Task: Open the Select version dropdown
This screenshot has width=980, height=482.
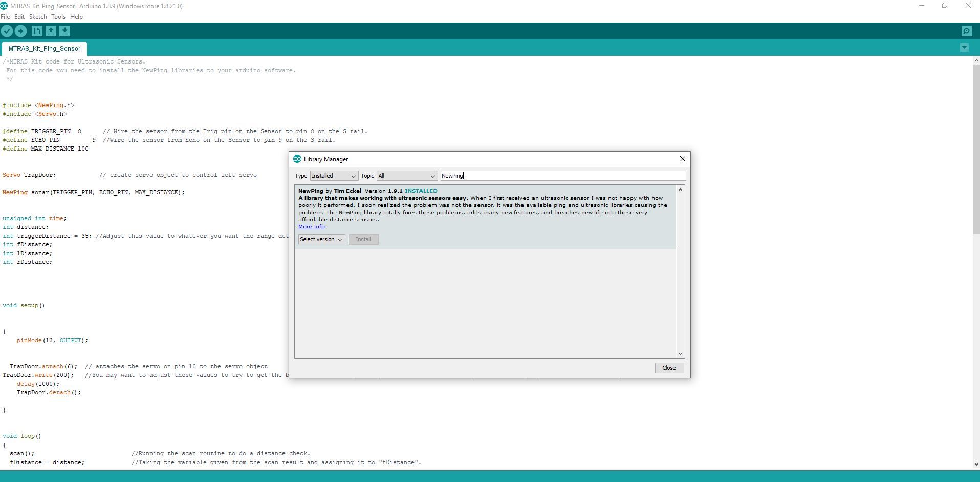Action: tap(321, 239)
